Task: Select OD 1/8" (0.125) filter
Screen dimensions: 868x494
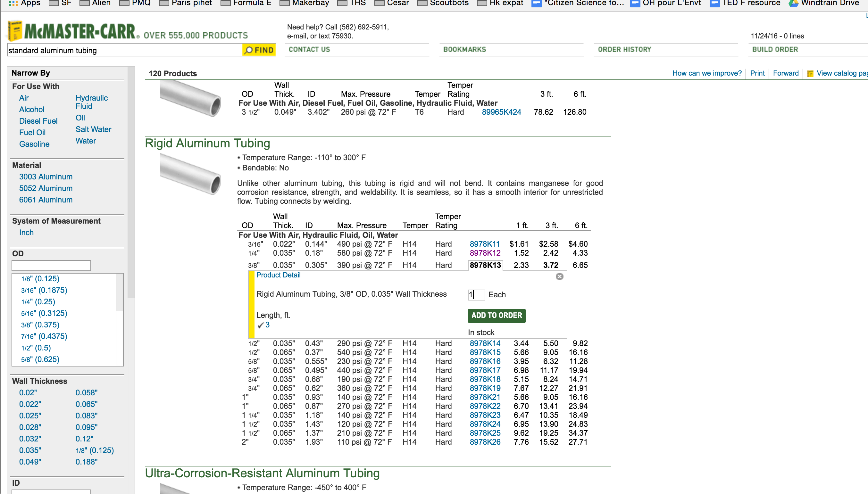Action: 40,278
